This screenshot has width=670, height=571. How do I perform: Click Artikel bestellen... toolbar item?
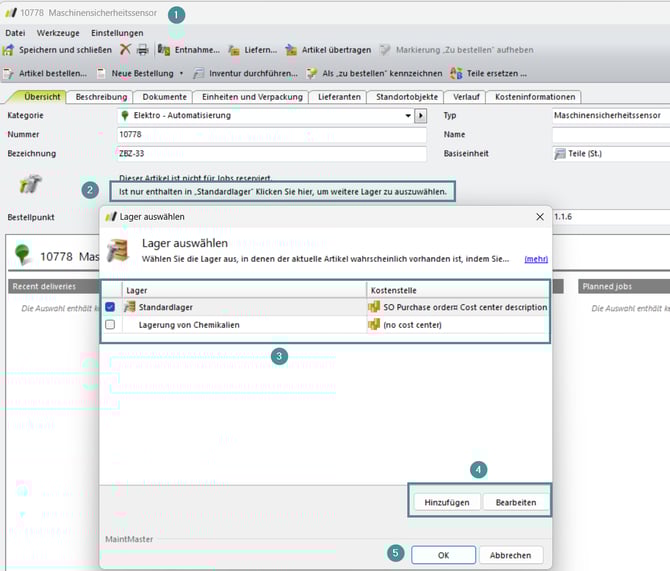pos(44,74)
